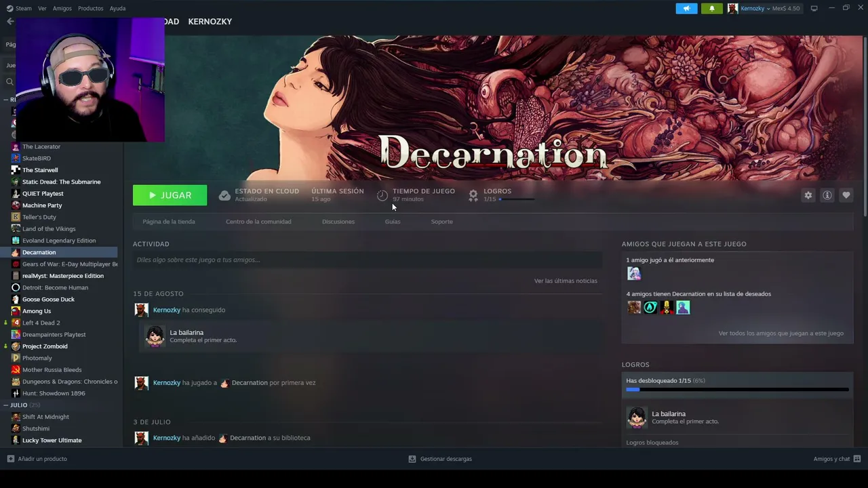Open Kernozky link in 'ha conseguido' entry
This screenshot has width=868, height=488.
click(x=167, y=310)
